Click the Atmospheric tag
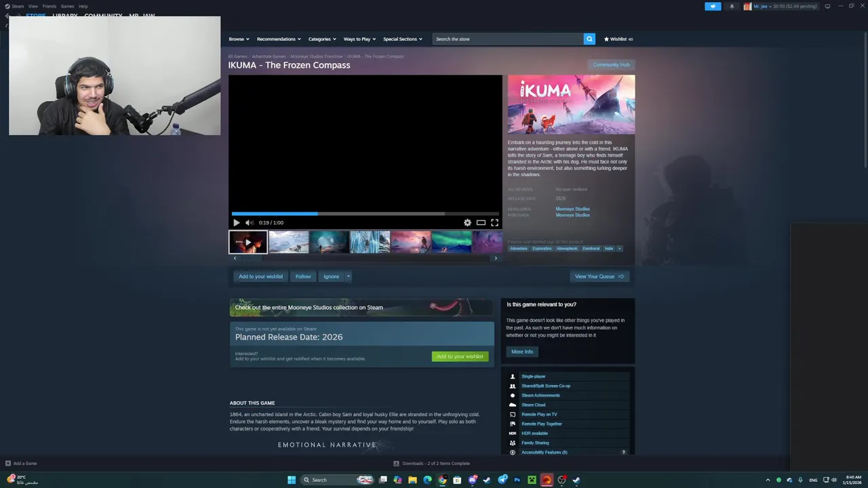This screenshot has width=868, height=488. pyautogui.click(x=567, y=248)
